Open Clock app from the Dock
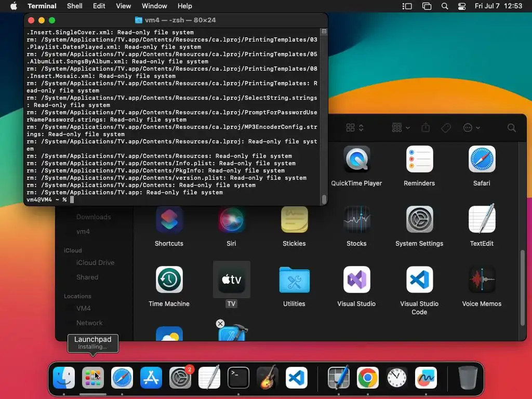The image size is (532, 399). 396,378
